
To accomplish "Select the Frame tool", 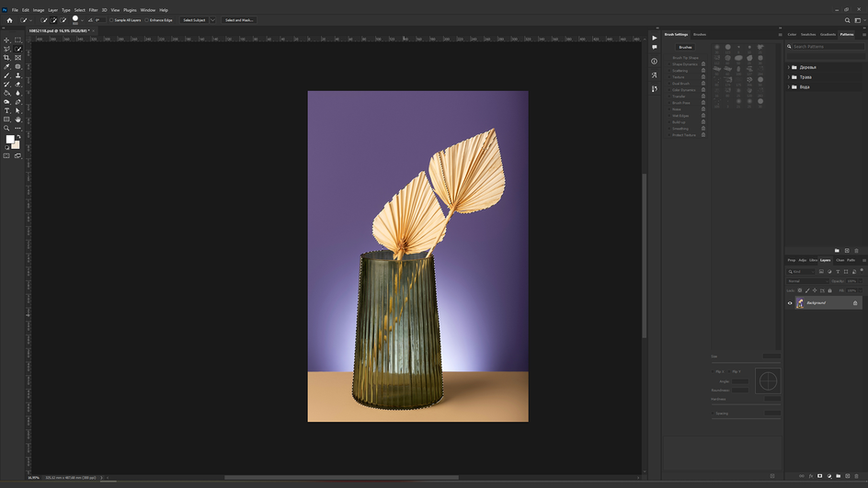I will point(17,58).
